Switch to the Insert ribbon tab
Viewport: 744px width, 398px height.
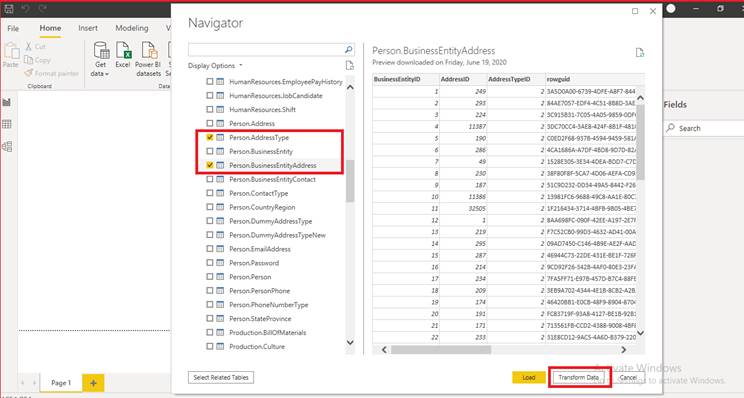click(88, 28)
